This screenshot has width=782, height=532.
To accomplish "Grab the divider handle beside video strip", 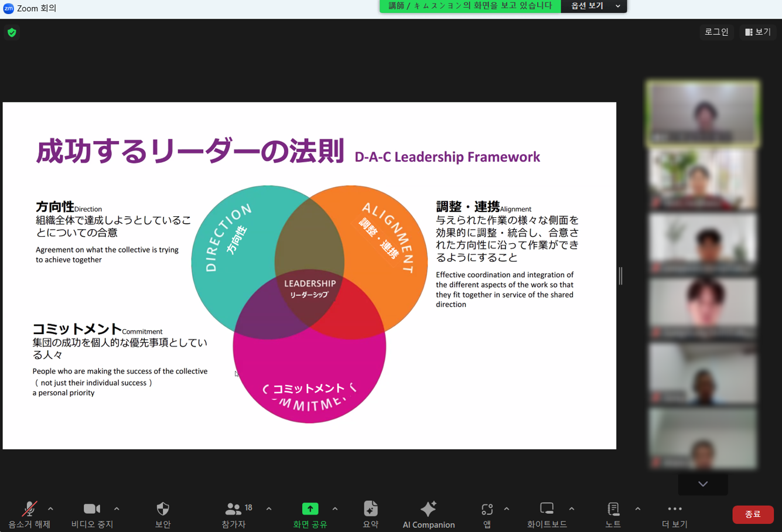I will (620, 276).
